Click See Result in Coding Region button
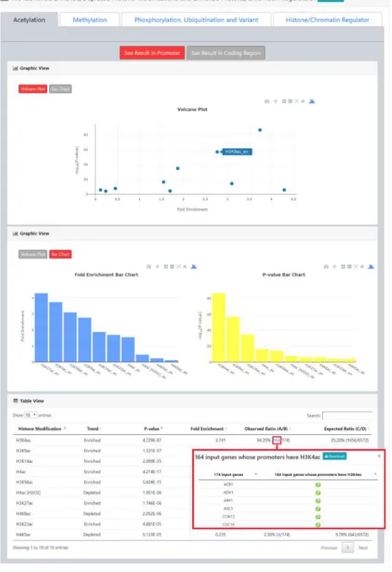The image size is (392, 572). pyautogui.click(x=226, y=53)
